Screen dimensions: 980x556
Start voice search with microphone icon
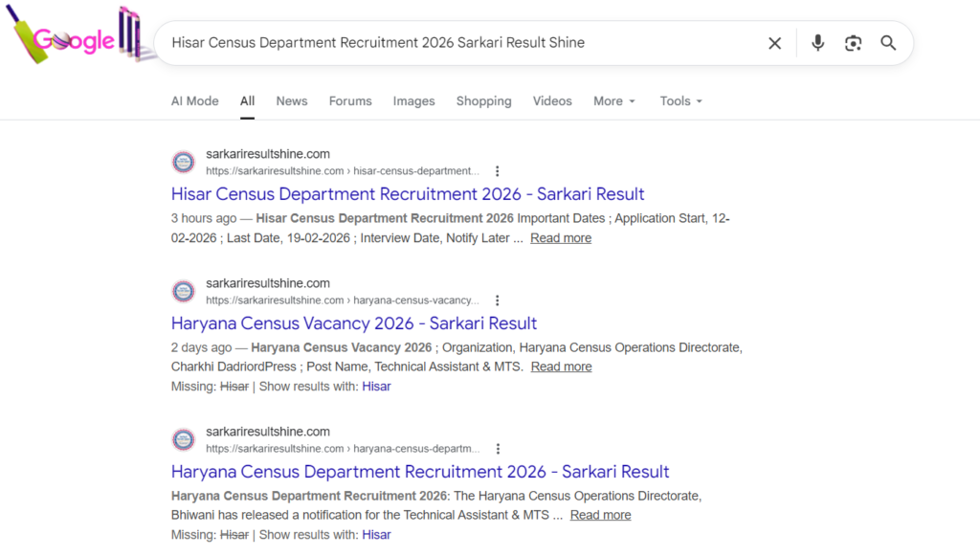[x=817, y=43]
